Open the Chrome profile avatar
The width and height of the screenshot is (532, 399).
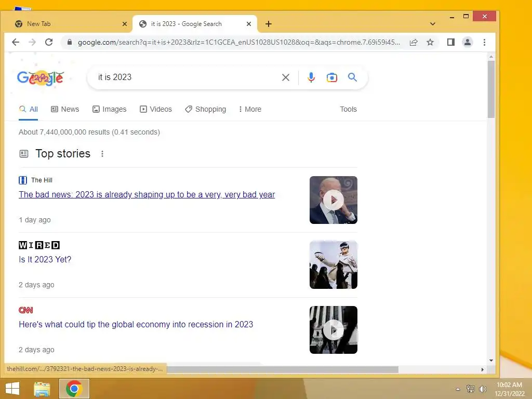(x=467, y=42)
